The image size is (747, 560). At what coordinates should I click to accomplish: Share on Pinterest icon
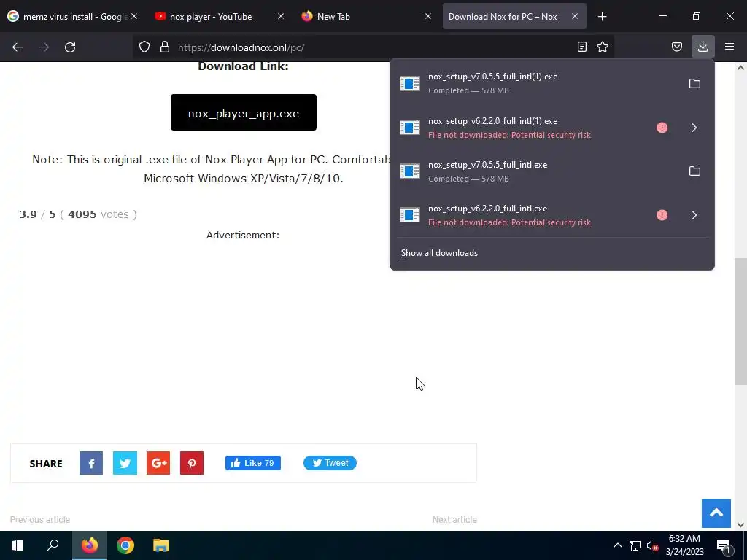click(x=192, y=463)
